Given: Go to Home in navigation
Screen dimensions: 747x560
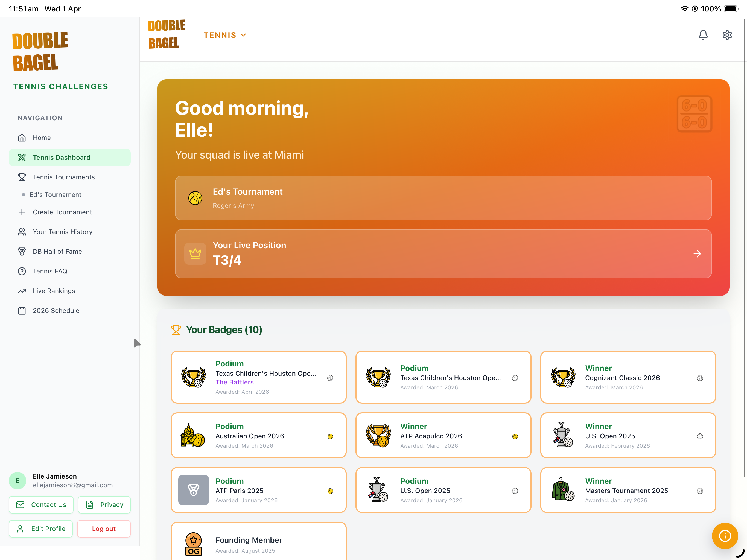Looking at the screenshot, I should 69,138.
